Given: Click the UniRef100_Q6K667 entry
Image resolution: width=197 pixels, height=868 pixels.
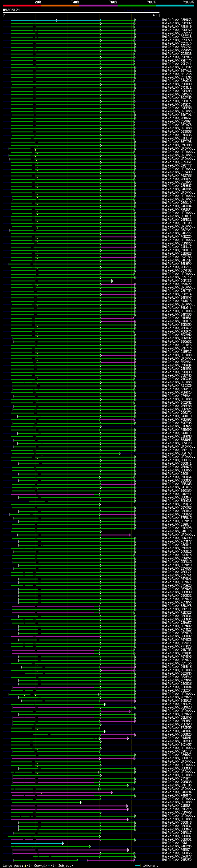Looking at the screenshot, I should click(x=177, y=118).
